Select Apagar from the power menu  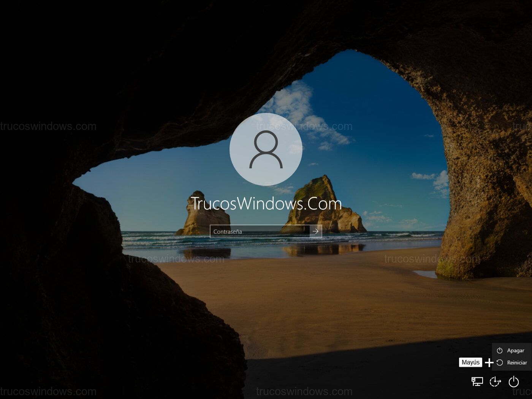(x=515, y=350)
